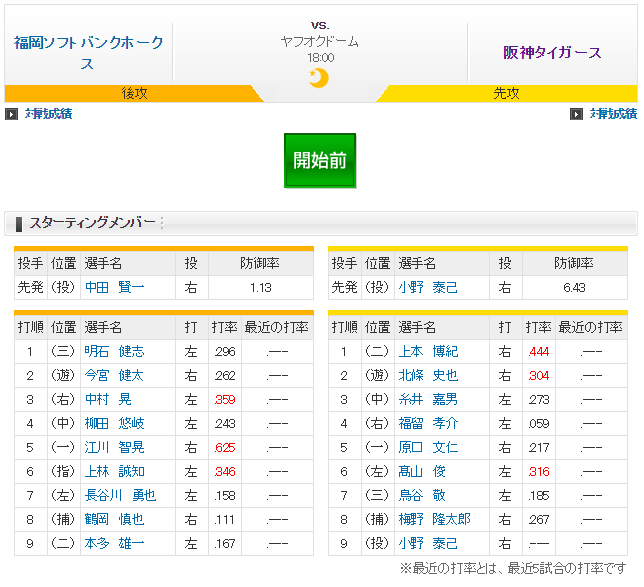Open the Fukuoka SoftBank Hawks team link

point(88,53)
